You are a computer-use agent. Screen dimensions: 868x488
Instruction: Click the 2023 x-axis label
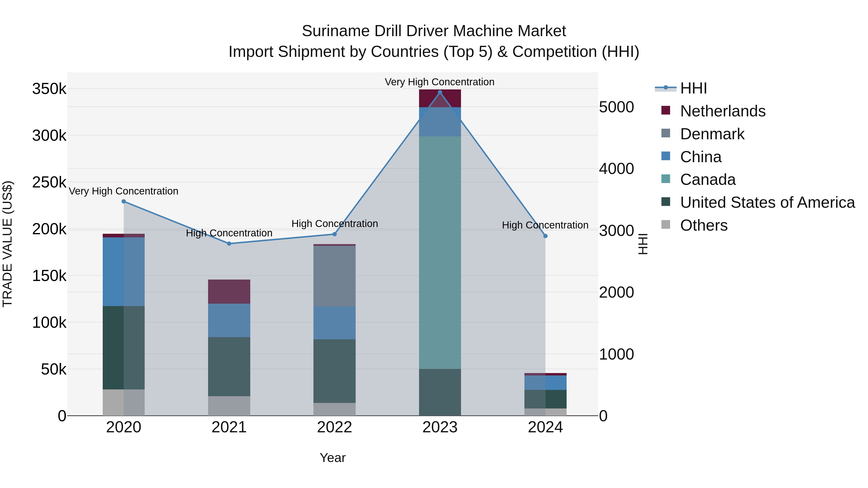(440, 427)
